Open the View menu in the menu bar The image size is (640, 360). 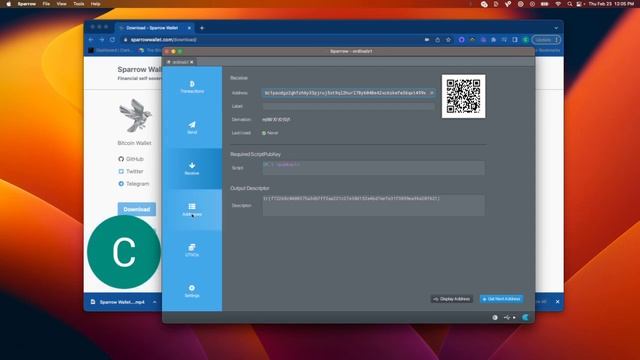[x=61, y=4]
